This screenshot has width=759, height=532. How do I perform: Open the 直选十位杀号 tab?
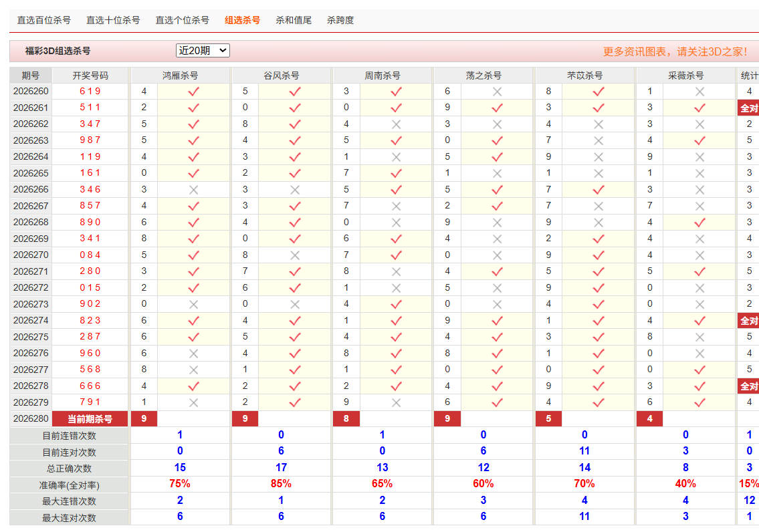113,20
